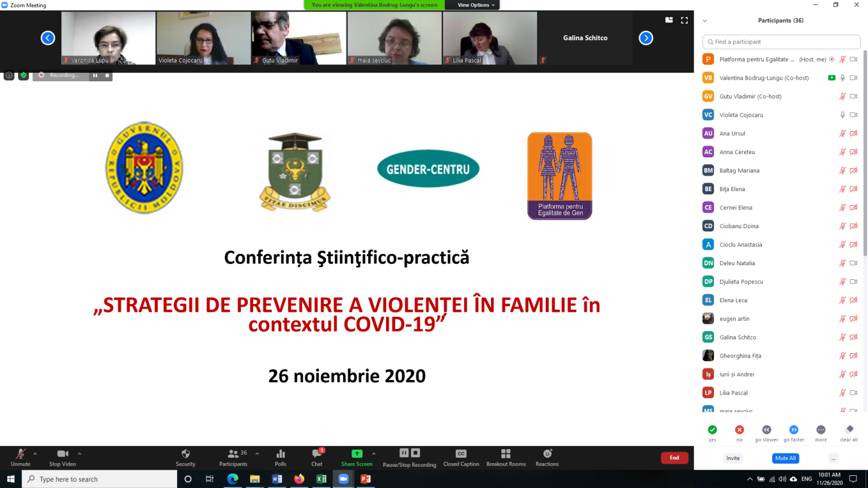The image size is (868, 488).
Task: Pause recording from the bottom toolbar
Action: pyautogui.click(x=404, y=453)
